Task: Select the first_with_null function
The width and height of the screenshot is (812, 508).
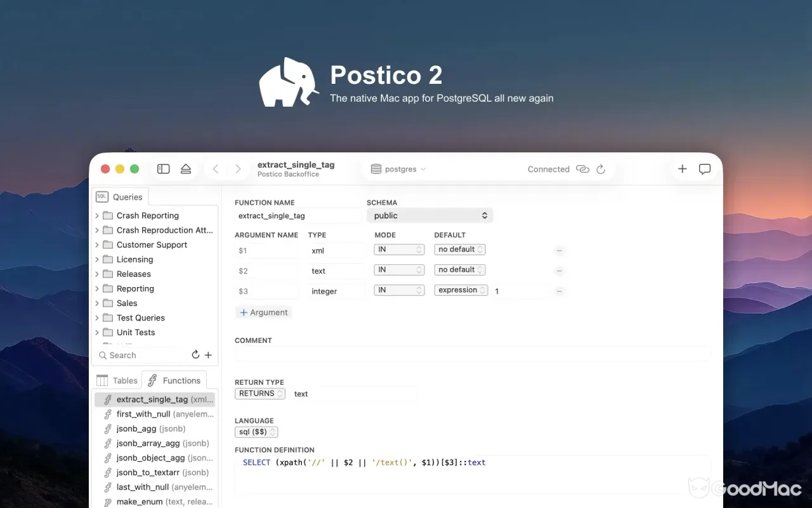Action: (155, 414)
